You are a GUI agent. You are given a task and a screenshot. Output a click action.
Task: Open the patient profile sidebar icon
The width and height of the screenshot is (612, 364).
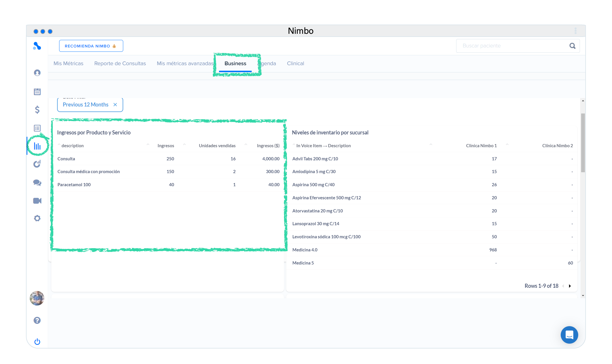[37, 73]
